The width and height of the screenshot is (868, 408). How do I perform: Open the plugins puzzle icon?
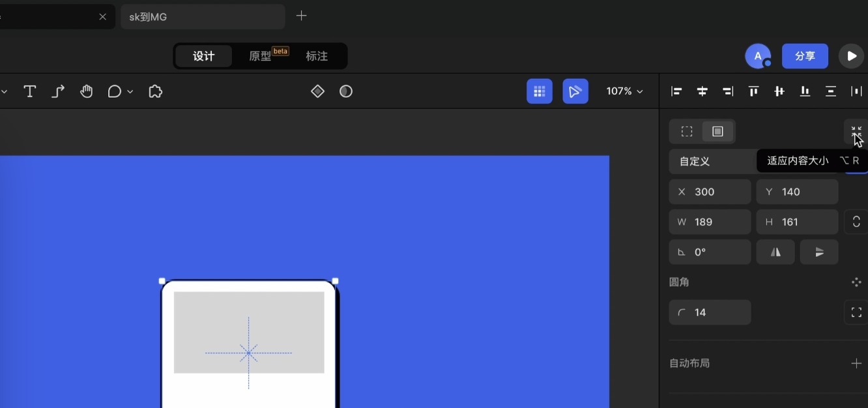point(155,91)
